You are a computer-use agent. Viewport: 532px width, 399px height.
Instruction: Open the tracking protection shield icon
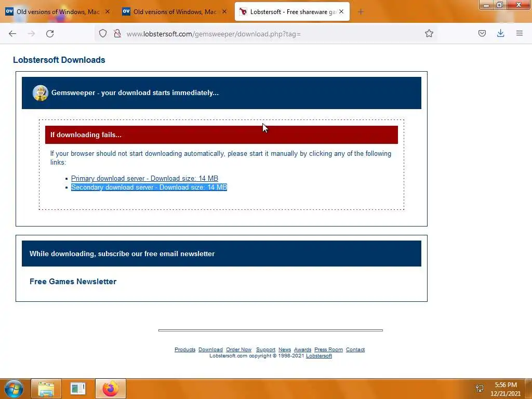point(103,34)
